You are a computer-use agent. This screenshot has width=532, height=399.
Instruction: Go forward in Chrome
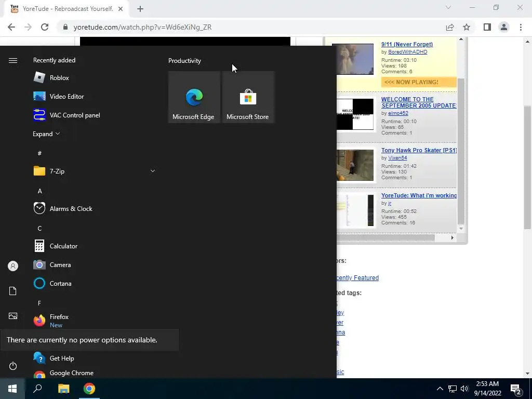coord(28,27)
